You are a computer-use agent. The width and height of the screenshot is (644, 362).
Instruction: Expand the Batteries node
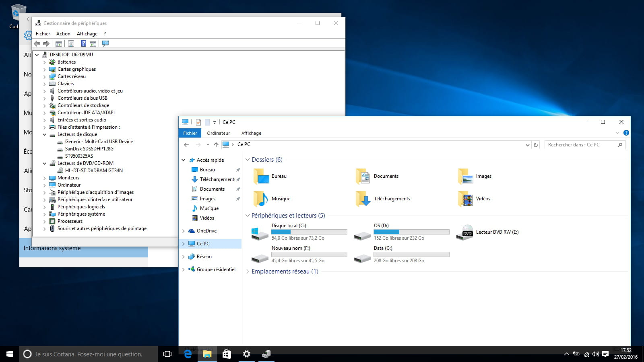(44, 62)
